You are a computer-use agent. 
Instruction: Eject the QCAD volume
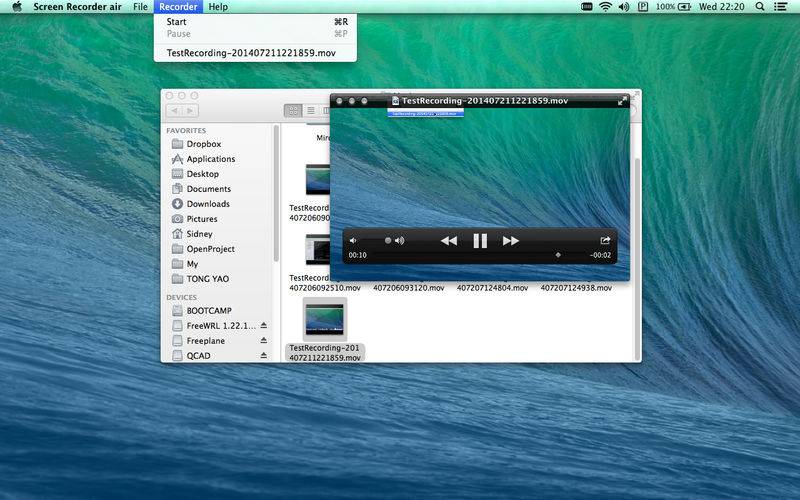click(264, 355)
